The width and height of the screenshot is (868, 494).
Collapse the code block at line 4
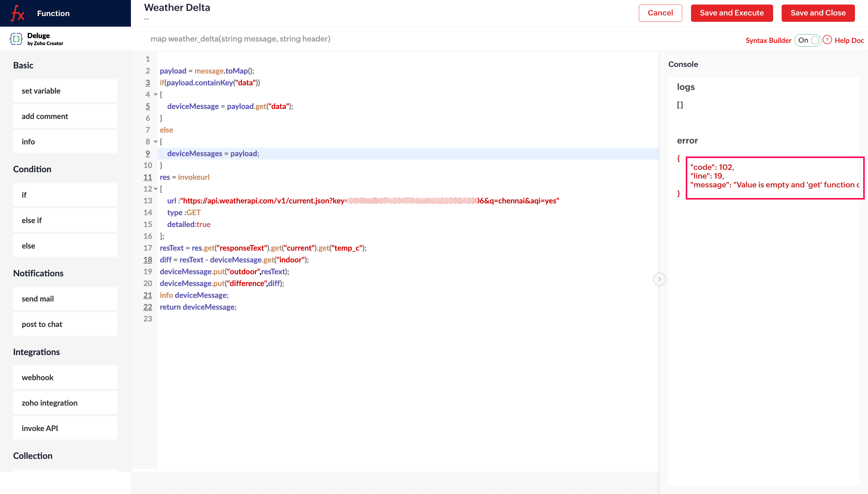tap(155, 94)
